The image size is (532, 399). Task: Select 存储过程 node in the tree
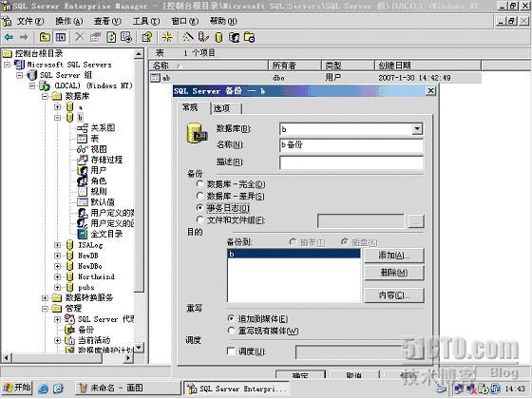pos(106,160)
